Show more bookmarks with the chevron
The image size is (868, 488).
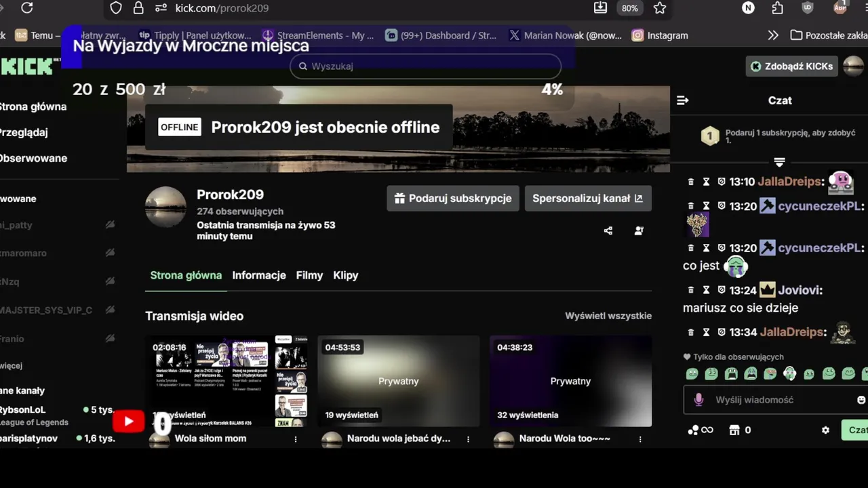(773, 35)
